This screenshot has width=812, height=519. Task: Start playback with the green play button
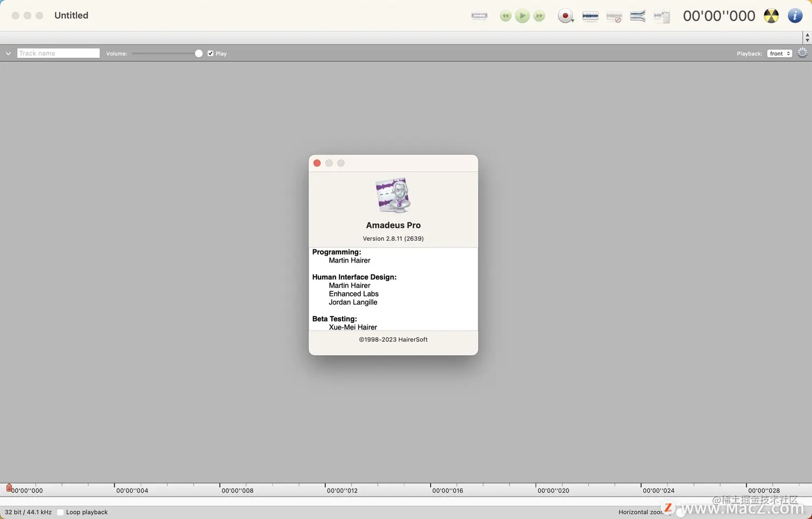[522, 16]
